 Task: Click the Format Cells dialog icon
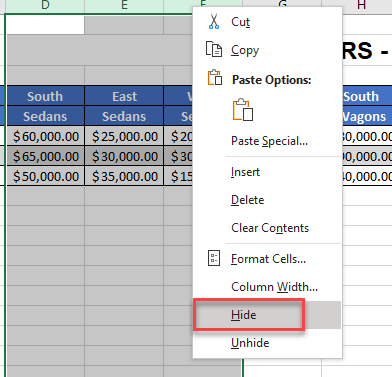click(214, 258)
